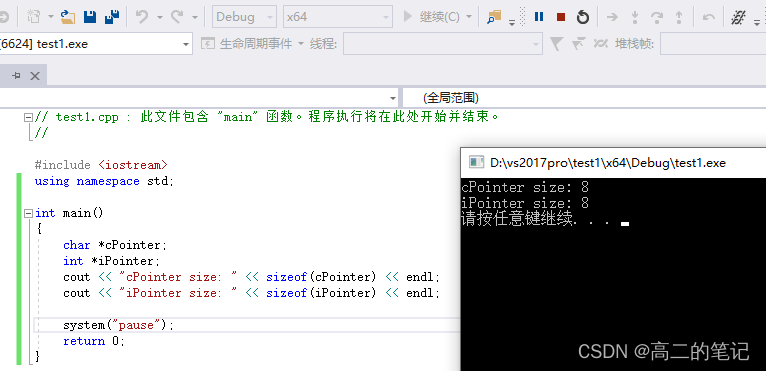Click the Restart debugging icon
Screen dimensions: 766x371
pos(583,17)
